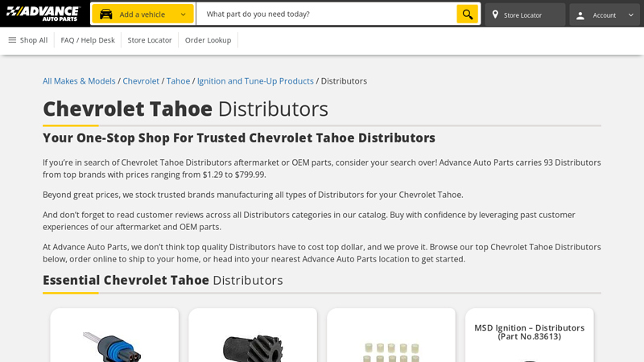
Task: Open Order Lookup page
Action: (208, 39)
